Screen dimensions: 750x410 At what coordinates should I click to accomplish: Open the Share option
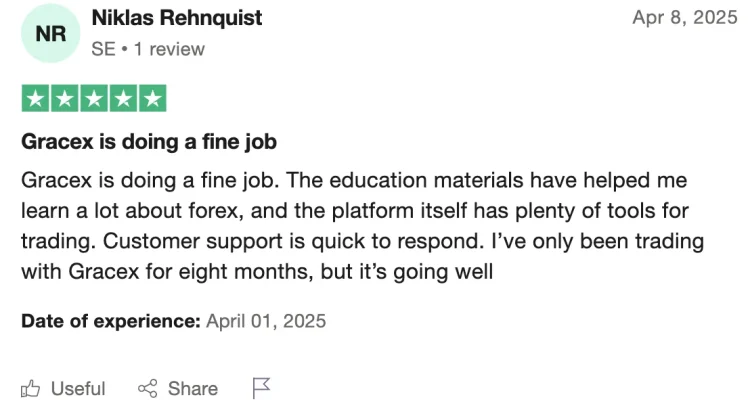tap(178, 388)
